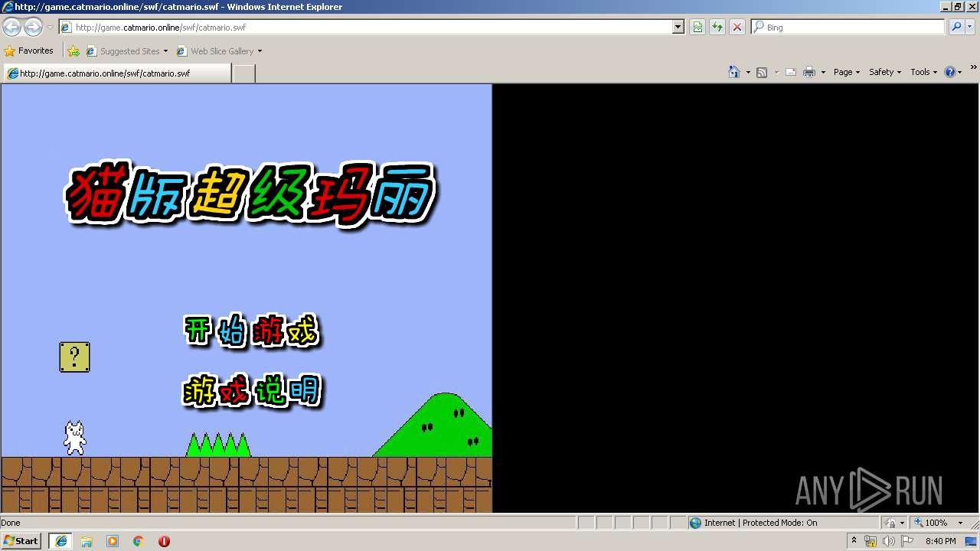Click the status bar security lock icon
Image resolution: width=980 pixels, height=551 pixels.
(890, 523)
